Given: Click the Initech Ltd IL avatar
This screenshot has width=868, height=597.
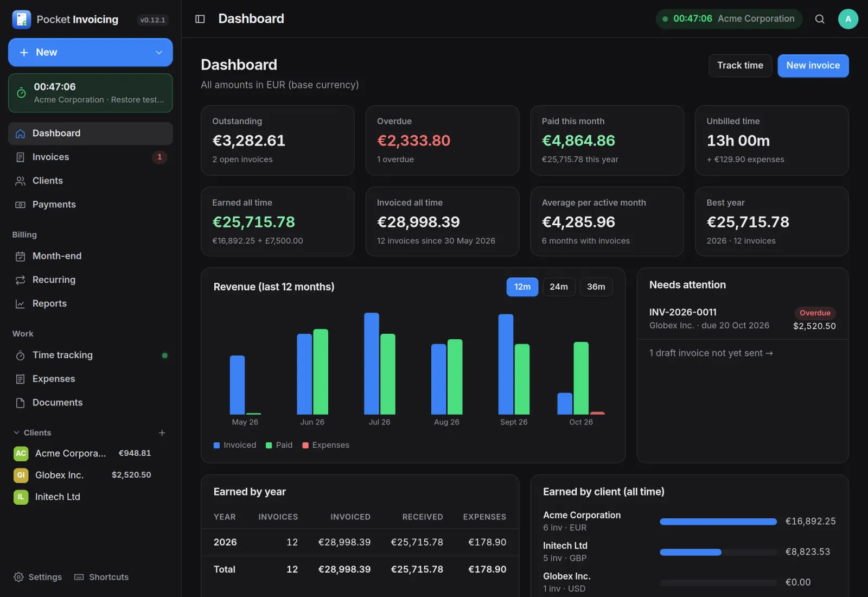Looking at the screenshot, I should pyautogui.click(x=21, y=497).
